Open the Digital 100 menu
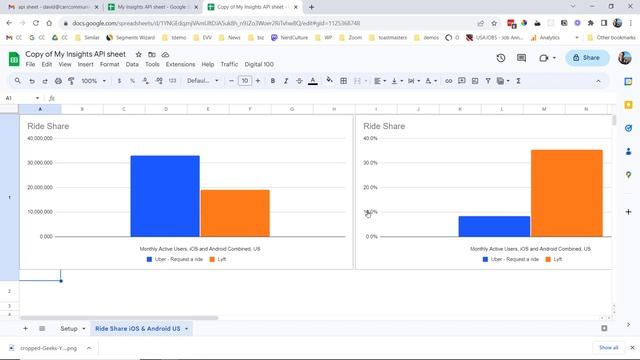 [x=259, y=64]
